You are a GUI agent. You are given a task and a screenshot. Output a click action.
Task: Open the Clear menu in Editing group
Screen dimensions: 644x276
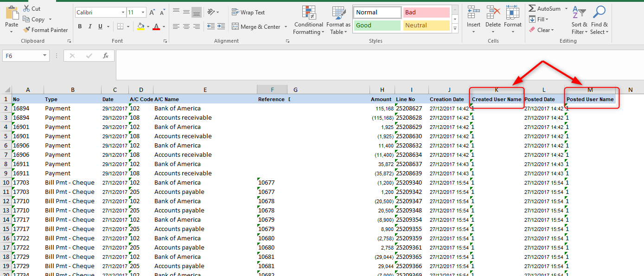coord(542,30)
